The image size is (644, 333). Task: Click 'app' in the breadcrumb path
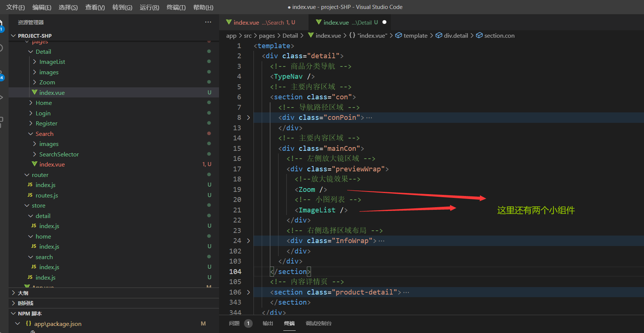click(x=231, y=35)
